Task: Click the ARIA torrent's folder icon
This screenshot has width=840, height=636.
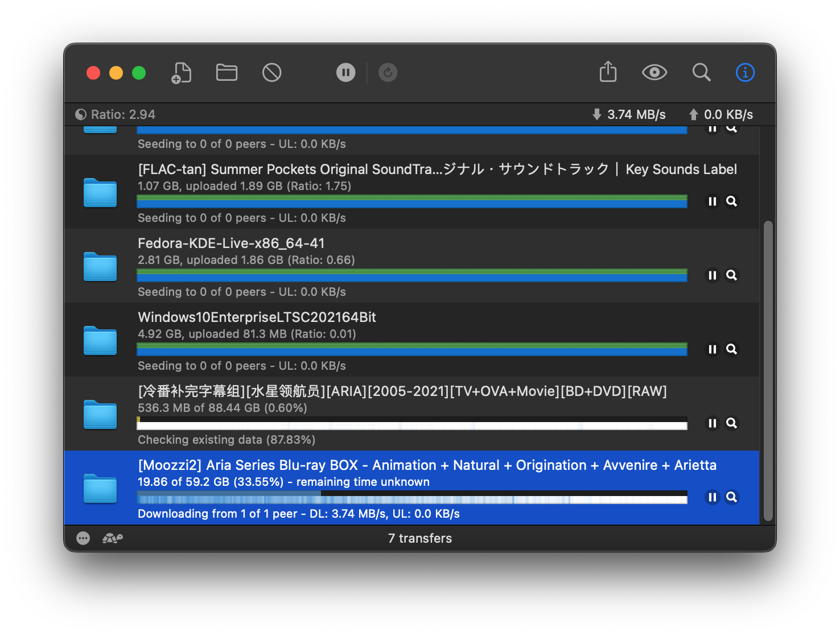Action: (x=100, y=414)
